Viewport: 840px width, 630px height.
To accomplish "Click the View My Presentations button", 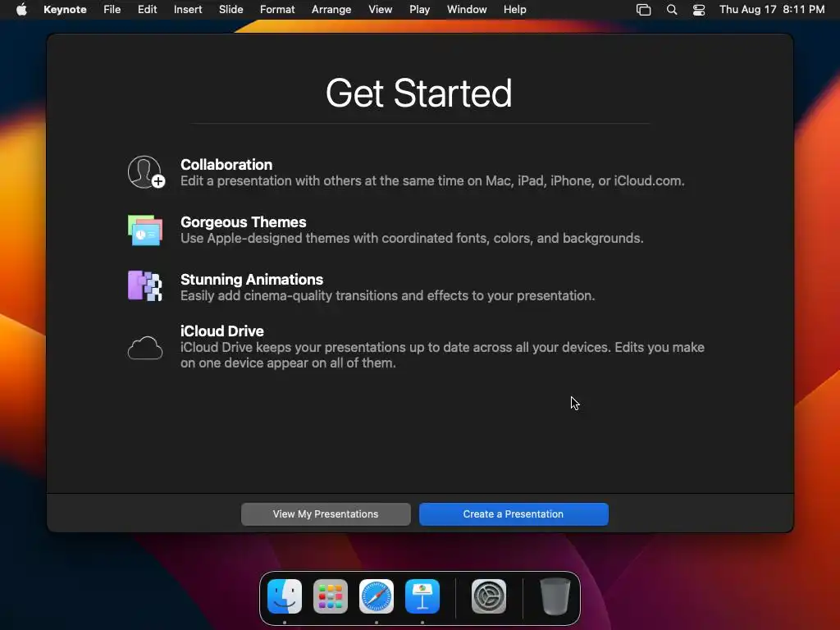I will [326, 514].
